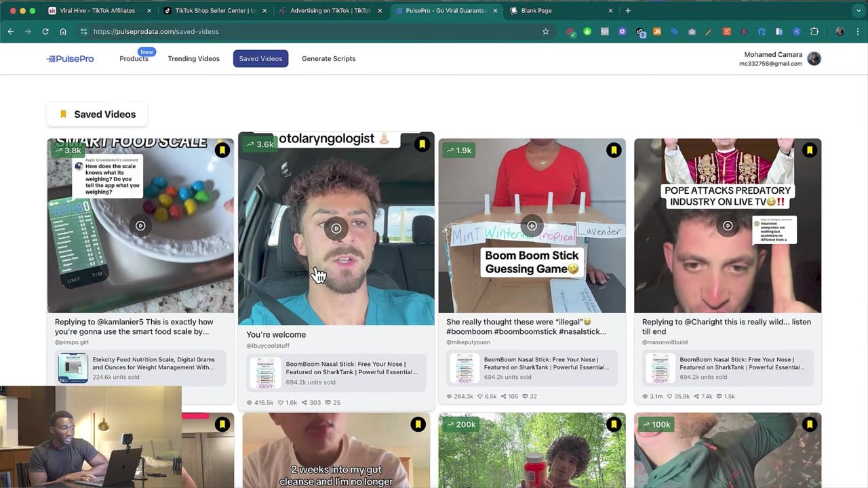Expand the Chrome tab search dropdown
Image resolution: width=868 pixels, height=488 pixels.
click(x=859, y=11)
